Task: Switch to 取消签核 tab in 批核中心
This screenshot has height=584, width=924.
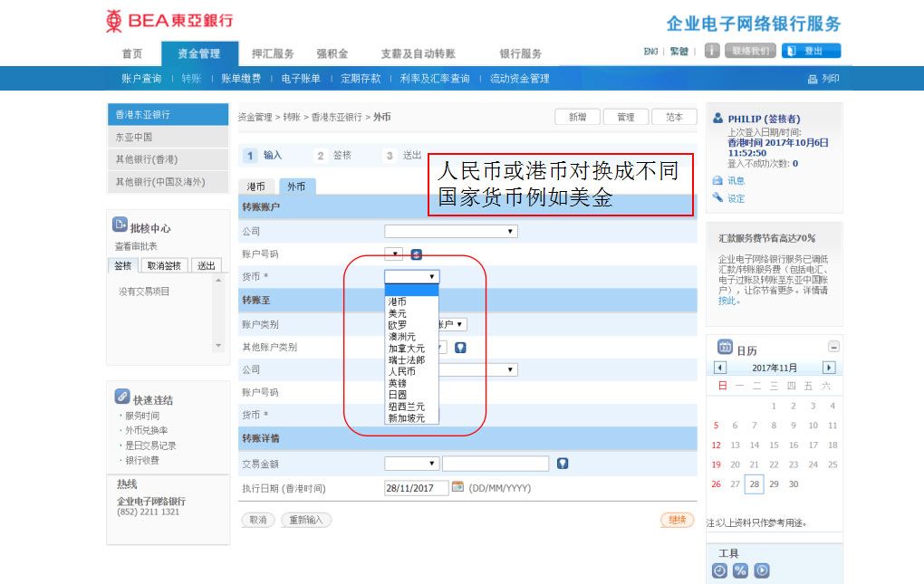Action: 164,265
